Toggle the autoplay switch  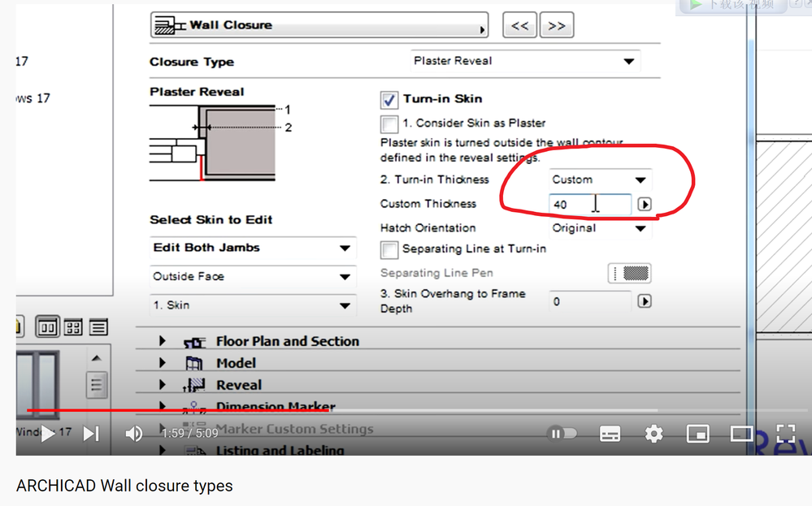click(562, 434)
